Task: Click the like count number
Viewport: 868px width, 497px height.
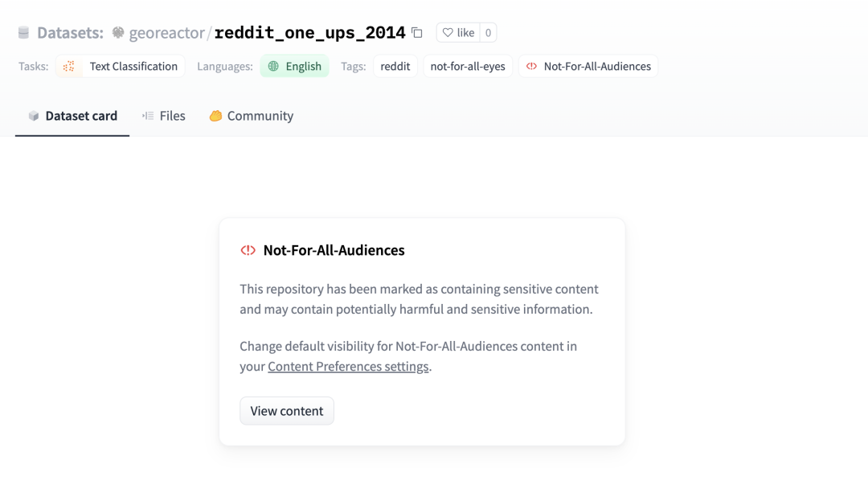Action: pyautogui.click(x=488, y=33)
